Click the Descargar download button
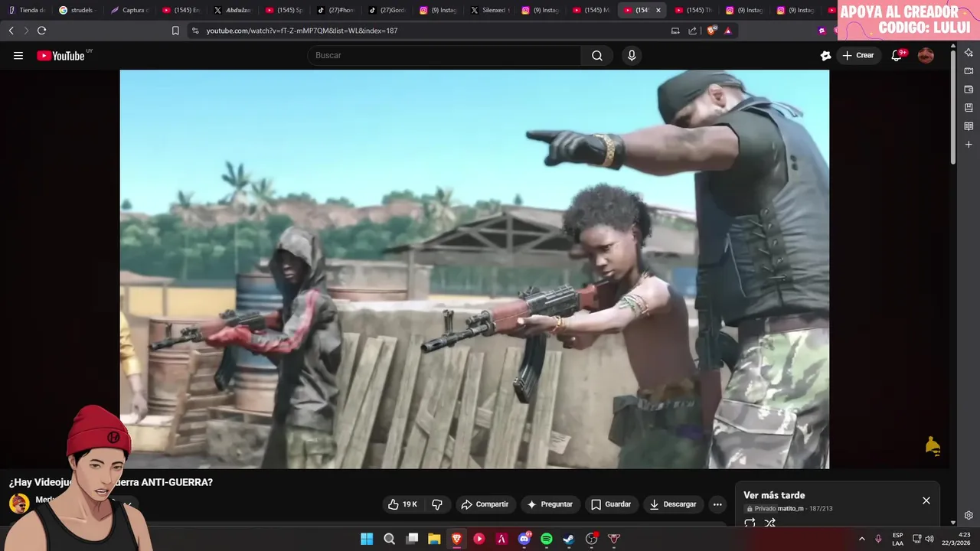This screenshot has width=980, height=551. 673,504
